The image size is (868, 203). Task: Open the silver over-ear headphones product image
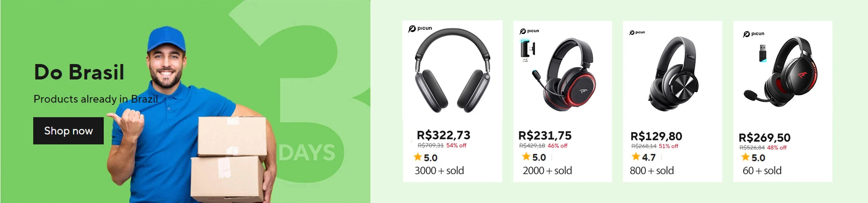(453, 72)
